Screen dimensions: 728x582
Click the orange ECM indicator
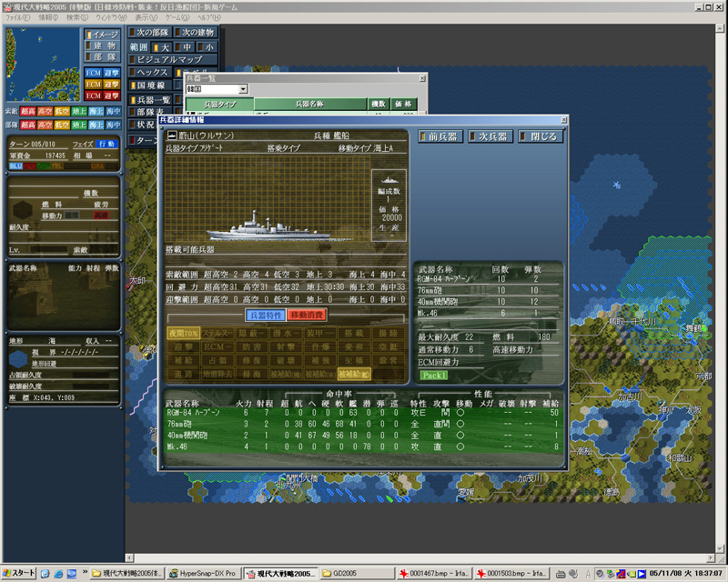pyautogui.click(x=94, y=84)
